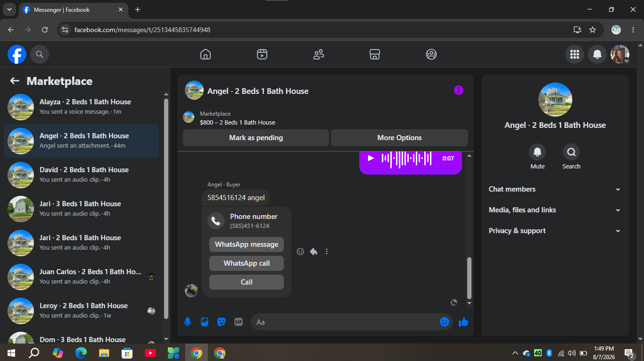
Task: Select the Messenger | Facebook tab
Action: coord(73,10)
